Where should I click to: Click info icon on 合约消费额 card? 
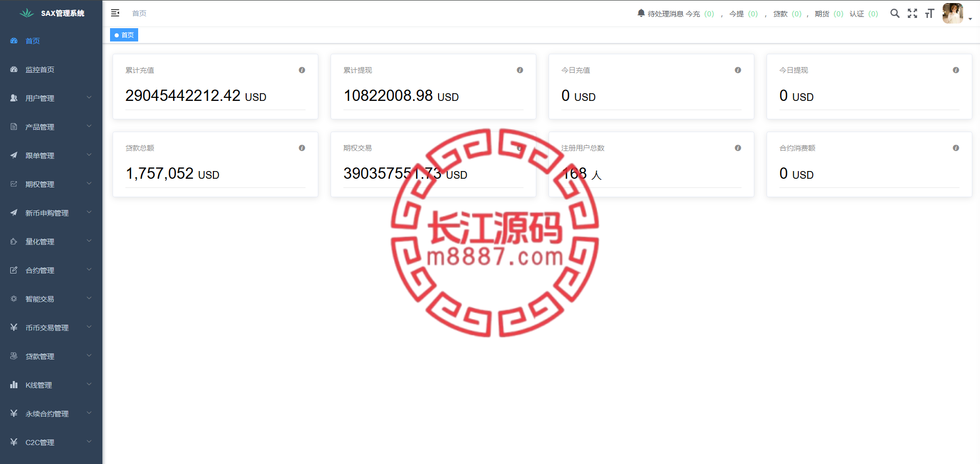click(956, 148)
